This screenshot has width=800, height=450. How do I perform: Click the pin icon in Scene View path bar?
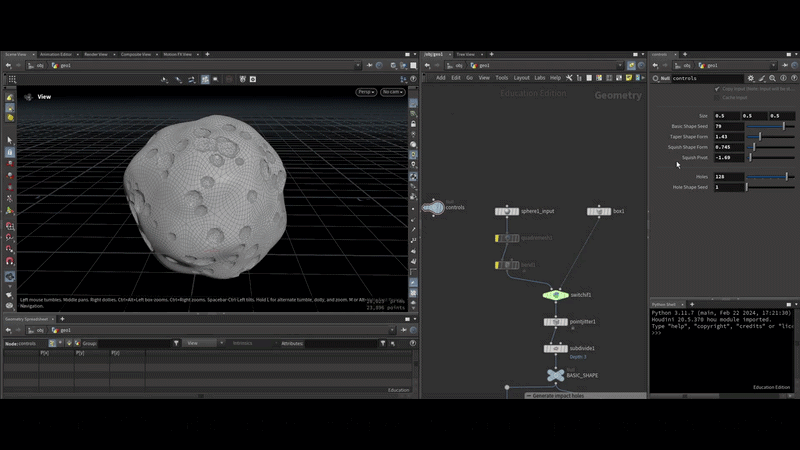(x=369, y=65)
